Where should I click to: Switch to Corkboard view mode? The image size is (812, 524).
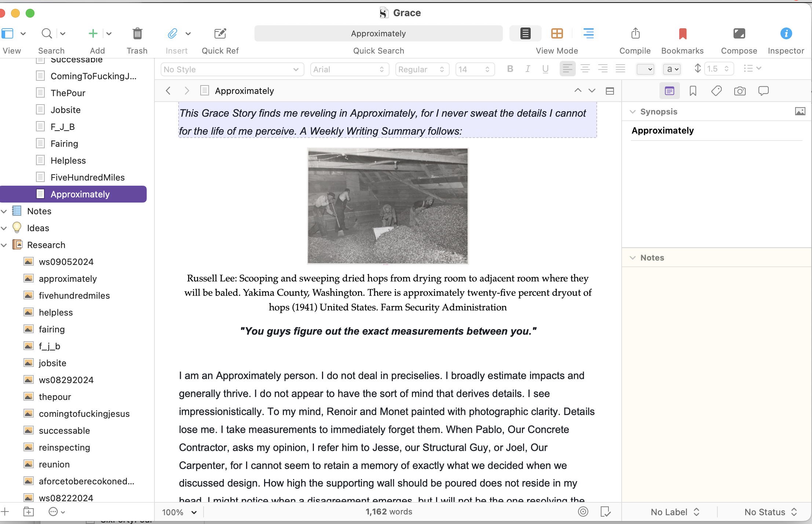(557, 33)
